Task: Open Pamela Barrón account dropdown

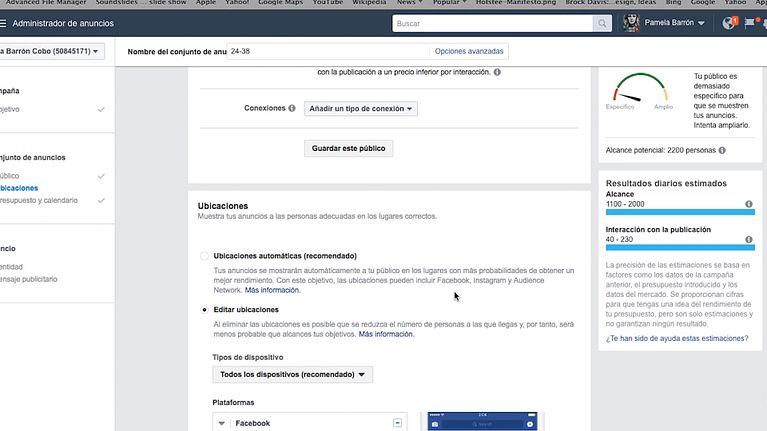Action: click(674, 23)
